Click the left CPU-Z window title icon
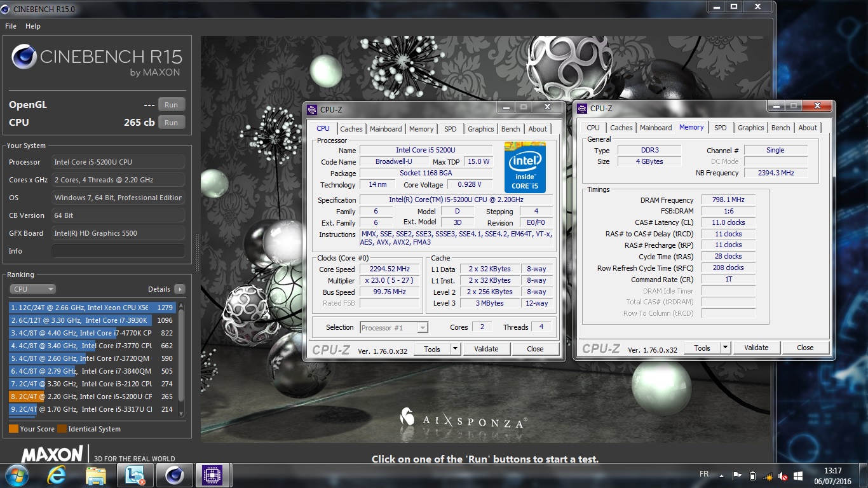 (x=312, y=109)
